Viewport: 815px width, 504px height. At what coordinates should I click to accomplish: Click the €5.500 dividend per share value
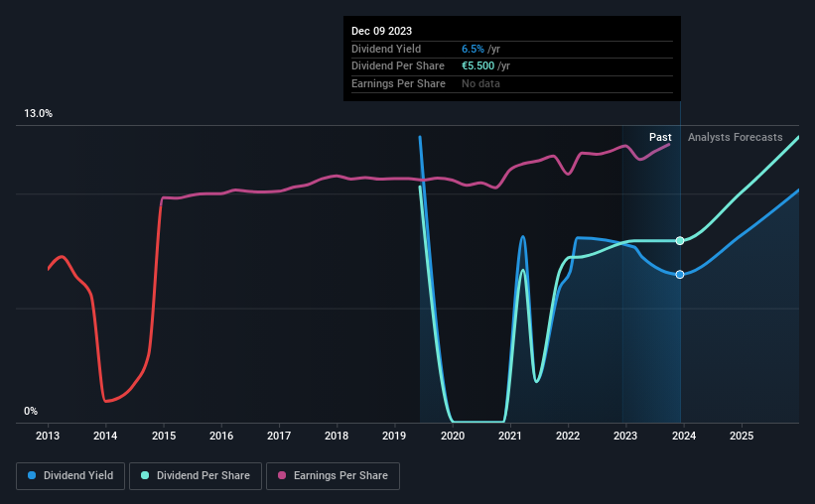click(477, 66)
